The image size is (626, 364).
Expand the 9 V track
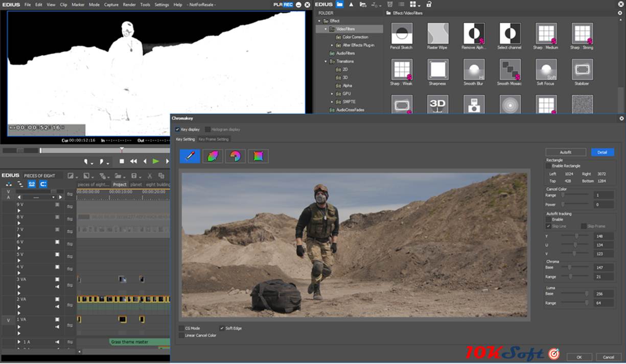(19, 210)
